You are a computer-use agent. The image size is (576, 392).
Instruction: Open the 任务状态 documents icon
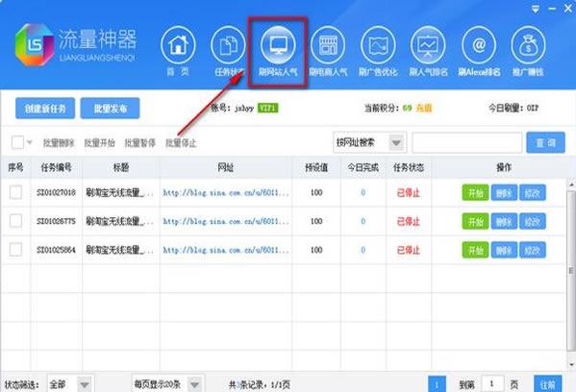click(228, 45)
